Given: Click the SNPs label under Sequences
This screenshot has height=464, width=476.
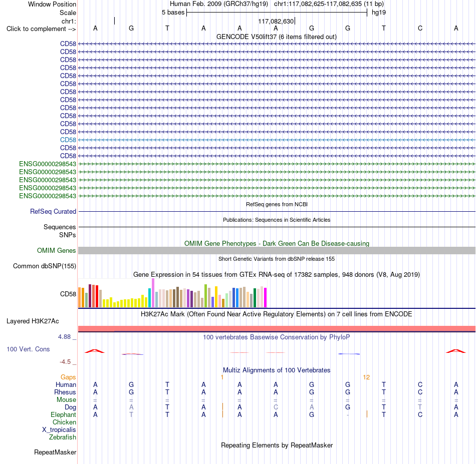Looking at the screenshot, I should coord(68,235).
